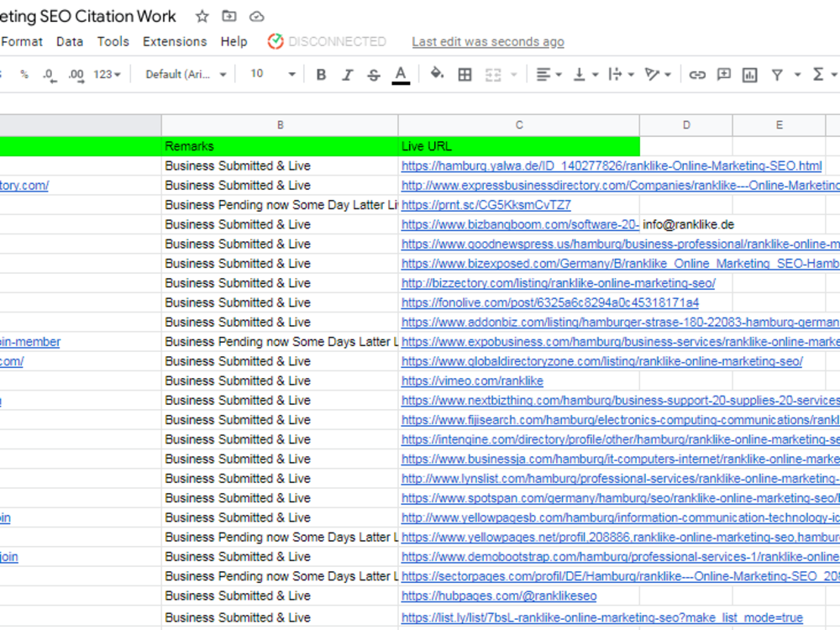Select the Live URL header cell
Screen dimensions: 840x630
(518, 146)
